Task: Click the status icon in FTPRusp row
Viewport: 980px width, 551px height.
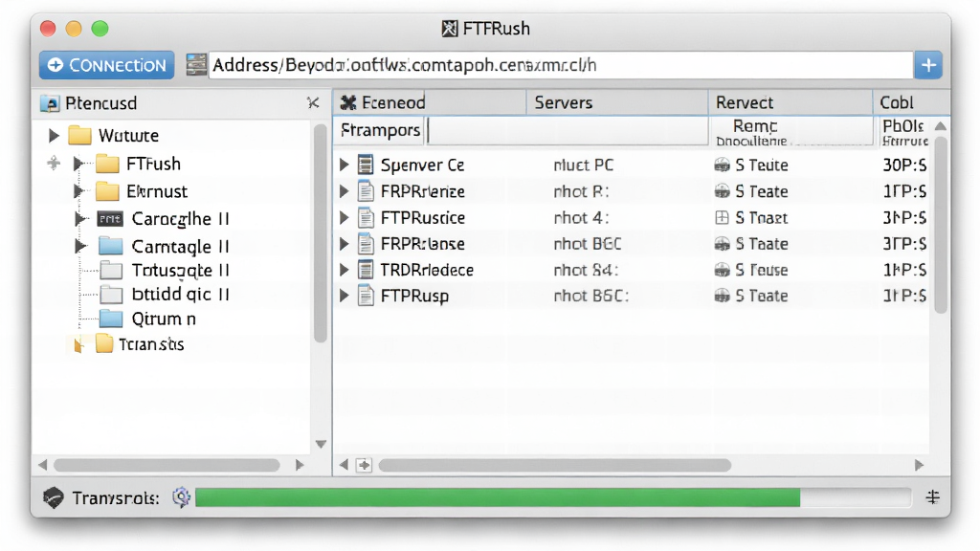Action: (x=722, y=296)
